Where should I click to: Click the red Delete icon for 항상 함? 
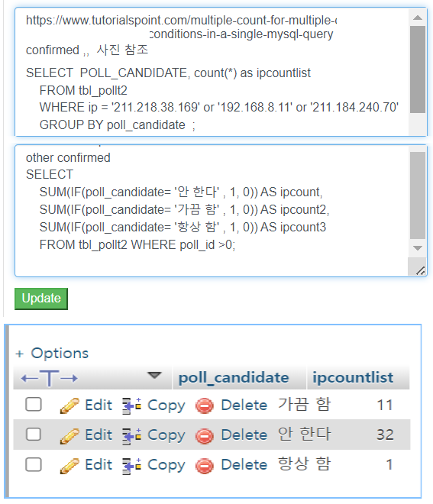[205, 465]
